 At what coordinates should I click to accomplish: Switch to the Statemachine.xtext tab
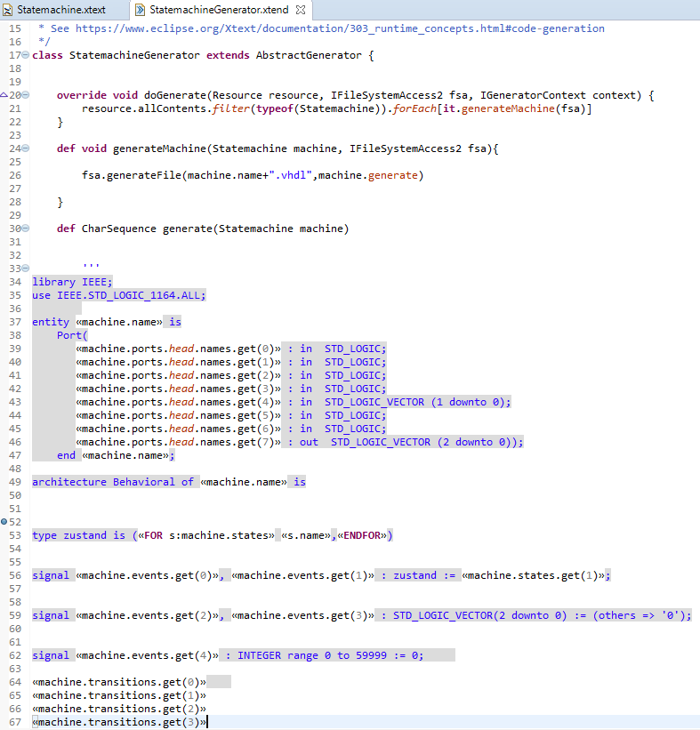point(61,10)
